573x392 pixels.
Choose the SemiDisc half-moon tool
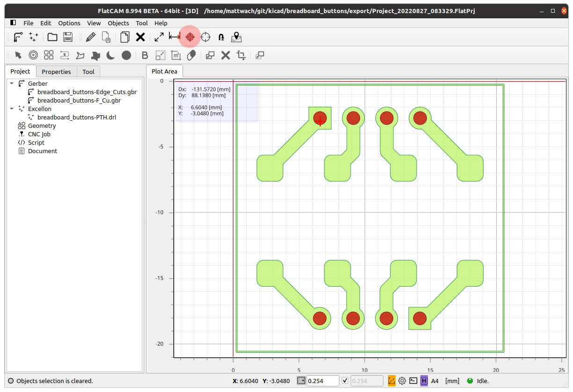tap(111, 55)
